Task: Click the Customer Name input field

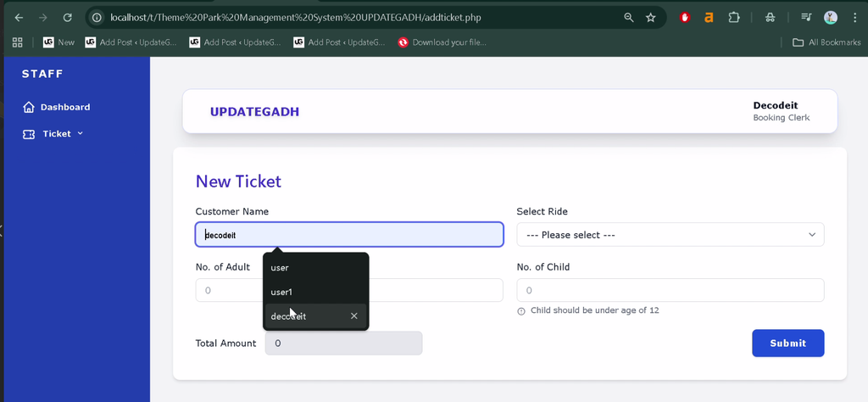Action: click(349, 235)
